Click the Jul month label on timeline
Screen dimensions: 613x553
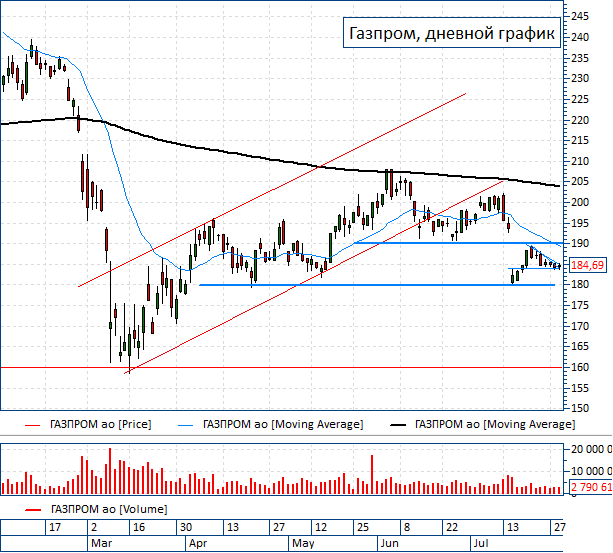coord(481,543)
